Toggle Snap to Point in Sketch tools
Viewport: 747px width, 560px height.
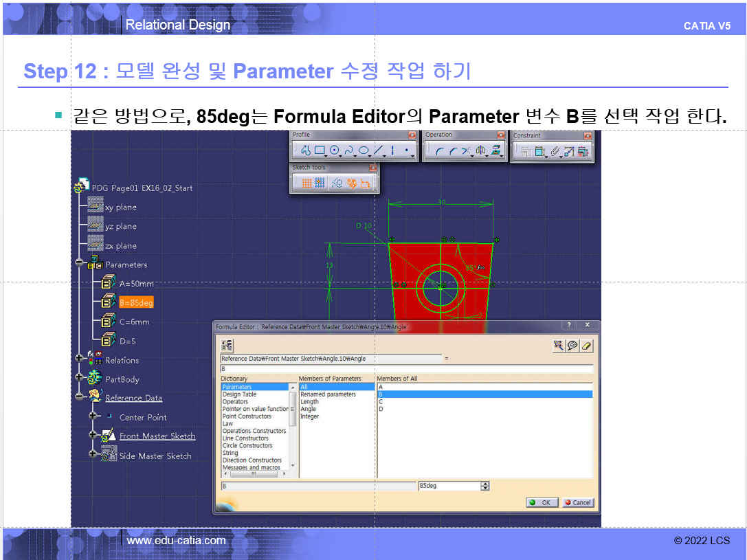point(320,183)
